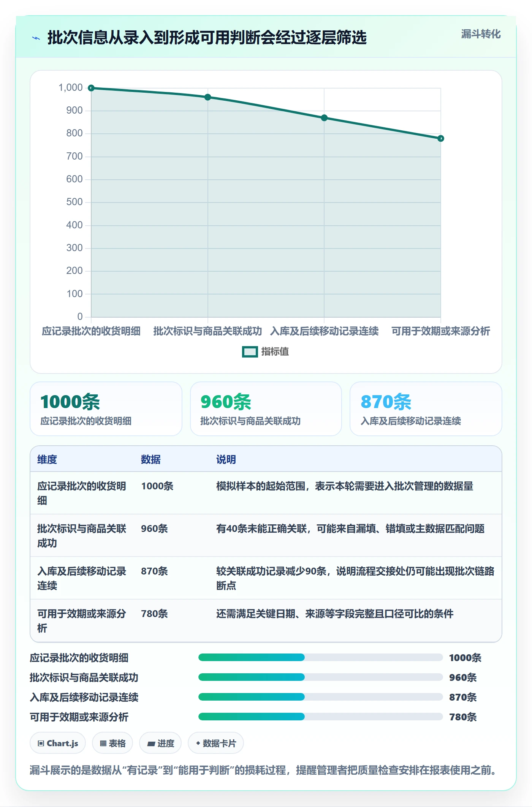Click the x-axis label 入库及后续移动记录连续
This screenshot has width=532, height=807.
tap(324, 331)
